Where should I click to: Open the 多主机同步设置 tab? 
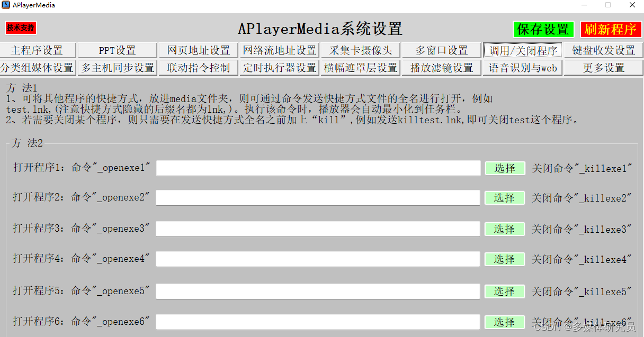tap(118, 68)
